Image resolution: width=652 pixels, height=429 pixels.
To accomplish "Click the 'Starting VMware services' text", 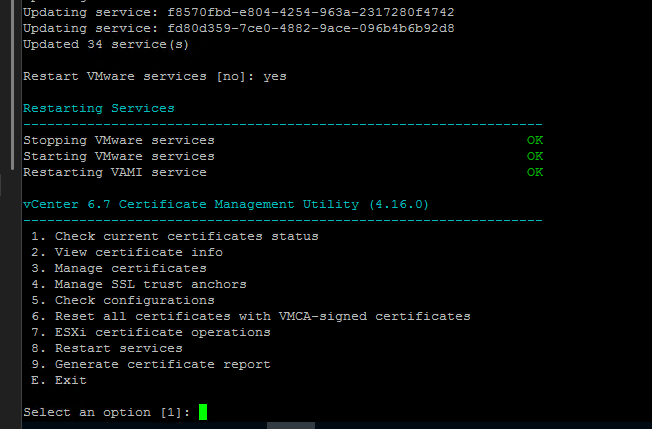I will click(x=119, y=156).
